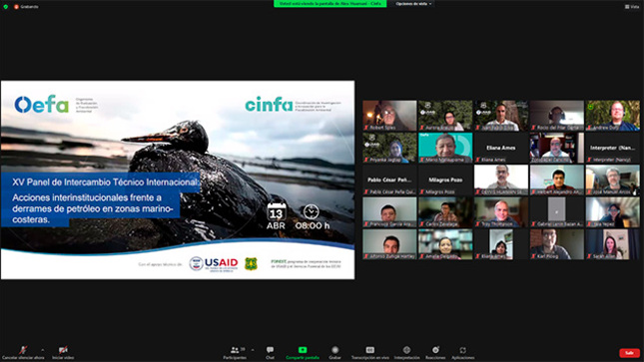Click the shared presentation slide area
This screenshot has height=362, width=644.
(x=178, y=180)
